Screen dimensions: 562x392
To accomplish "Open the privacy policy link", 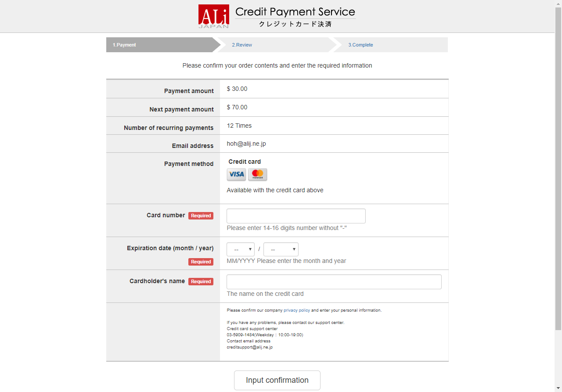I will tap(297, 310).
